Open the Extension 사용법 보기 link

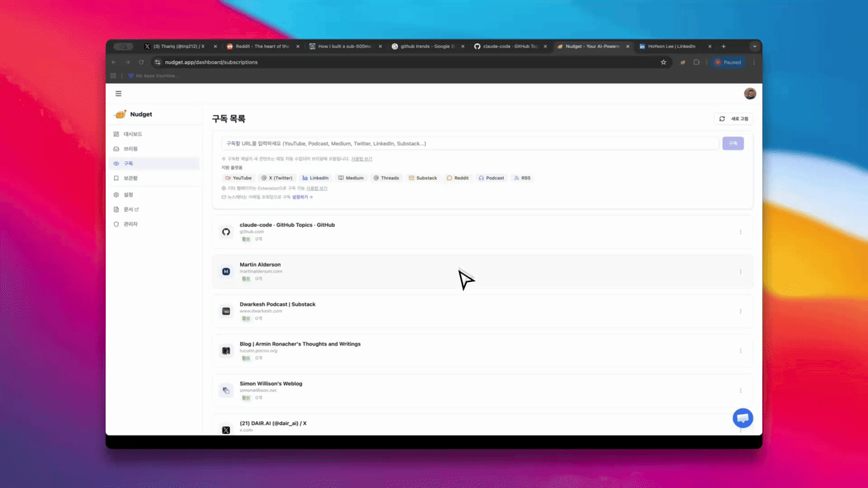point(317,188)
